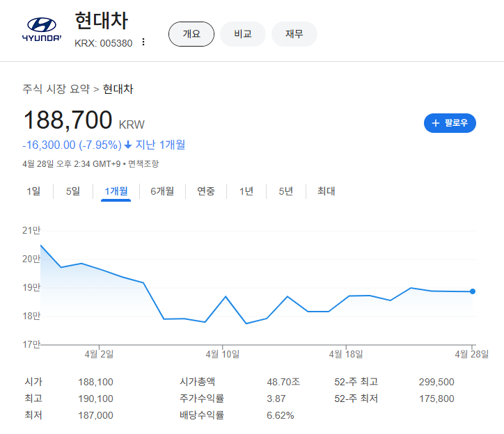Click the 현대차 company title
This screenshot has height=434, width=504.
102,21
